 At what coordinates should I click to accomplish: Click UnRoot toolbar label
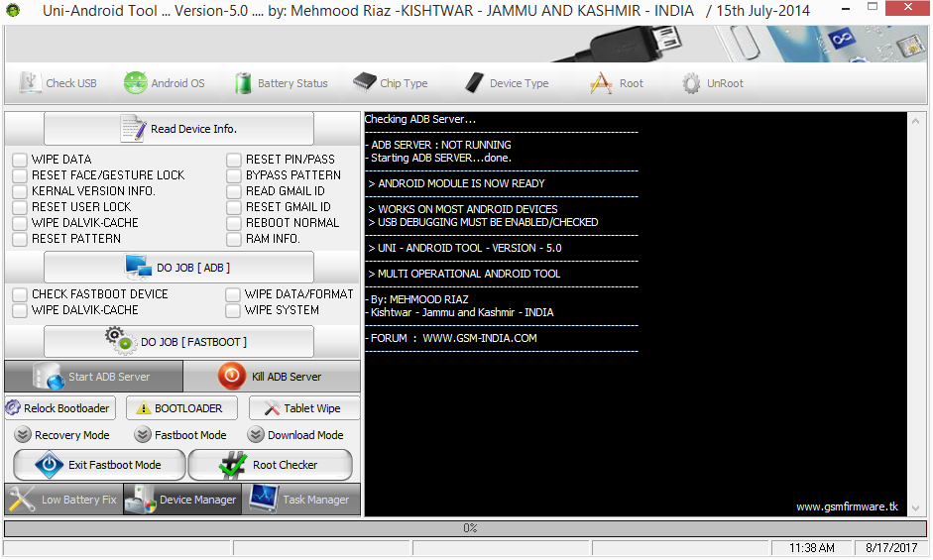tap(726, 83)
